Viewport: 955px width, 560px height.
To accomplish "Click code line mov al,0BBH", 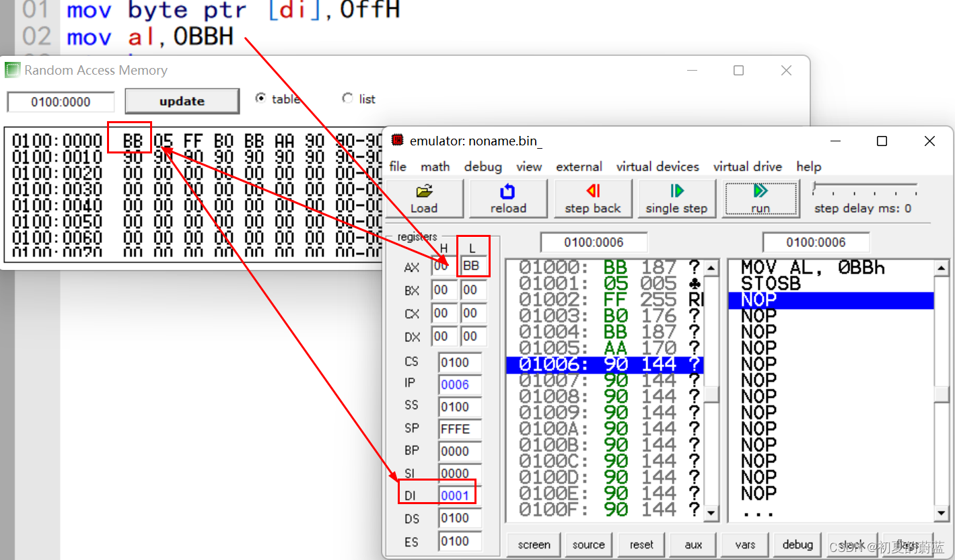I will point(150,36).
